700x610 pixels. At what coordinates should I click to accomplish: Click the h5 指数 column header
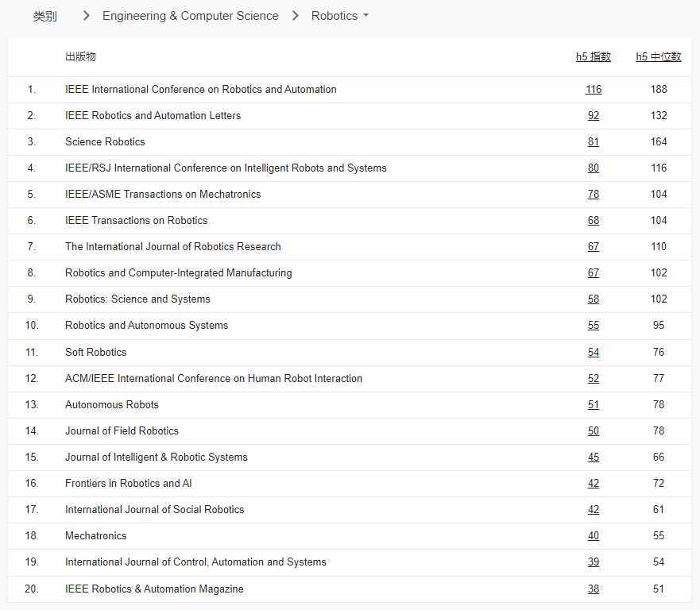pos(593,56)
